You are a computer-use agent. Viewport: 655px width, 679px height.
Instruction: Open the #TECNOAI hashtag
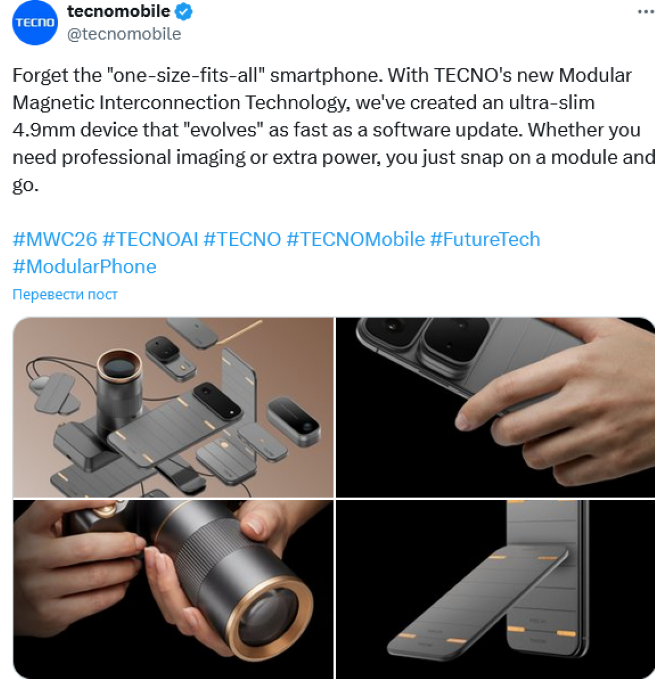[150, 239]
